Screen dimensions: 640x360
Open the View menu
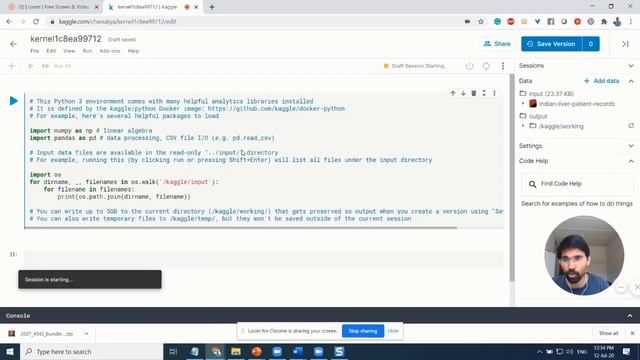click(x=69, y=51)
